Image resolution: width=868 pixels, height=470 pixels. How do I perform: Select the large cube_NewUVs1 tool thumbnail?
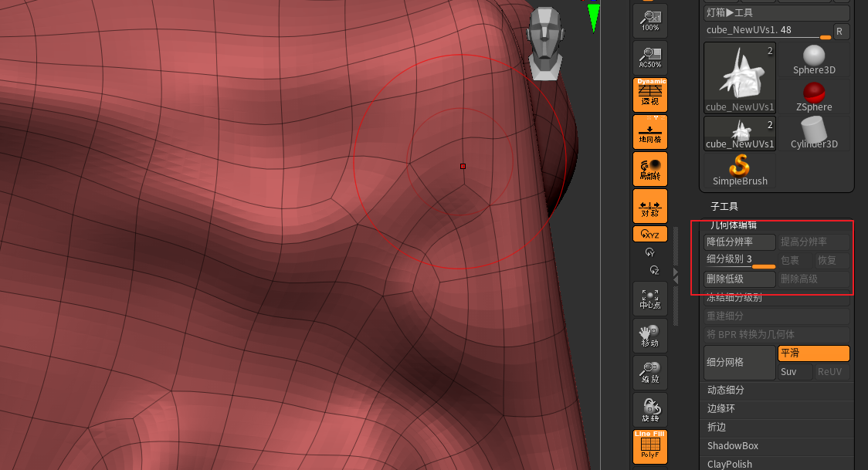pos(740,78)
